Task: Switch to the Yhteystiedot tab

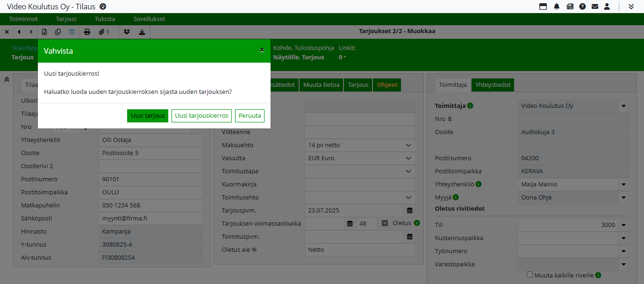Action: pos(493,85)
